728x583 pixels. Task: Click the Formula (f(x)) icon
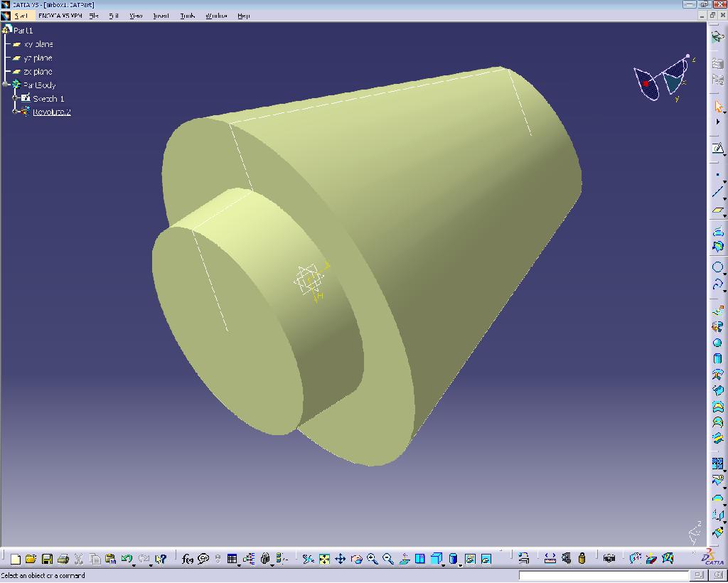click(187, 560)
